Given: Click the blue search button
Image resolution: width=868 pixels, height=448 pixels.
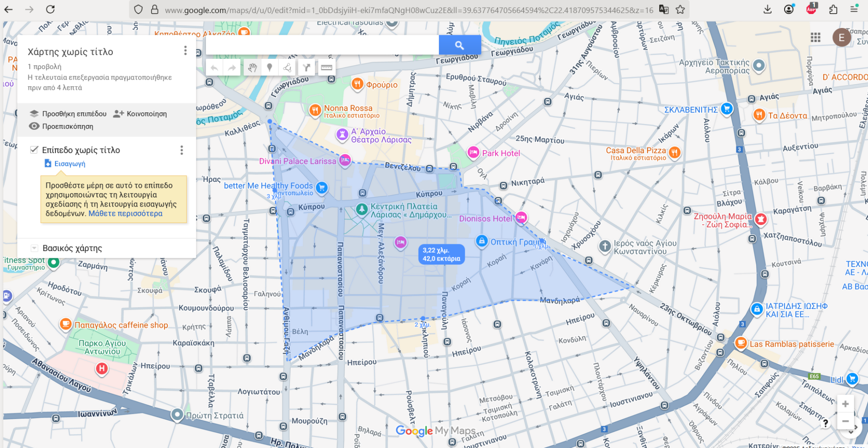Looking at the screenshot, I should coord(460,45).
